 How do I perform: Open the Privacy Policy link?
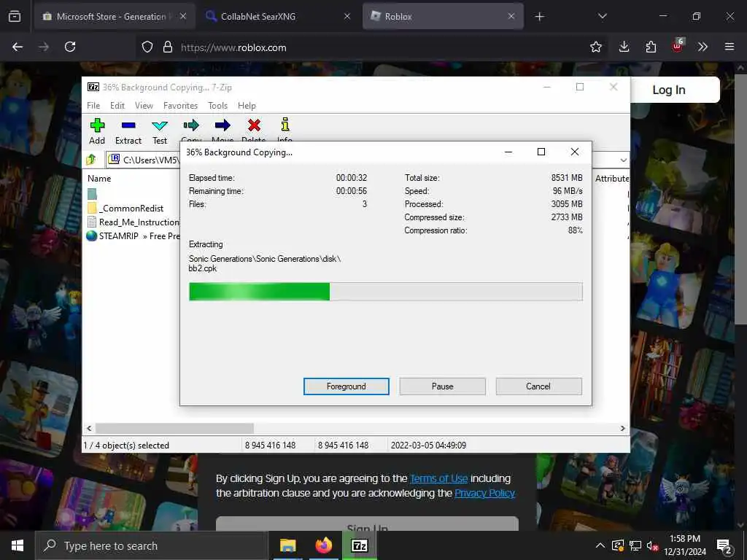[484, 494]
